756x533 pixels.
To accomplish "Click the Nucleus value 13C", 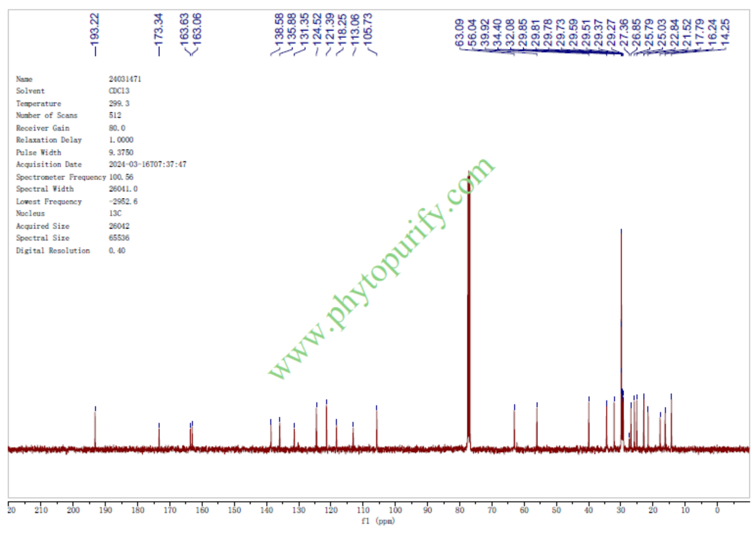I will click(115, 214).
